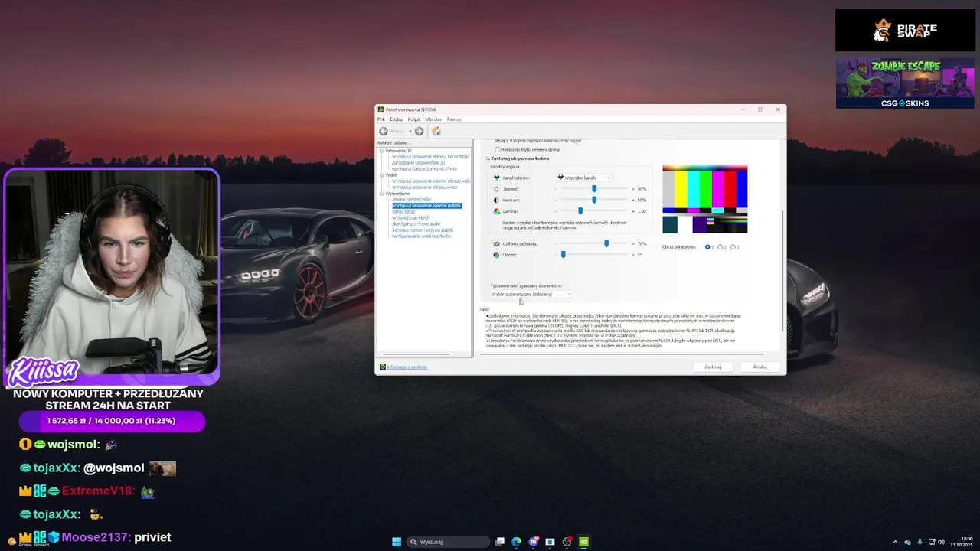This screenshot has height=551, width=980.
Task: Select Konfiguruj funkcje Surround, PhysX
Action: (x=424, y=168)
